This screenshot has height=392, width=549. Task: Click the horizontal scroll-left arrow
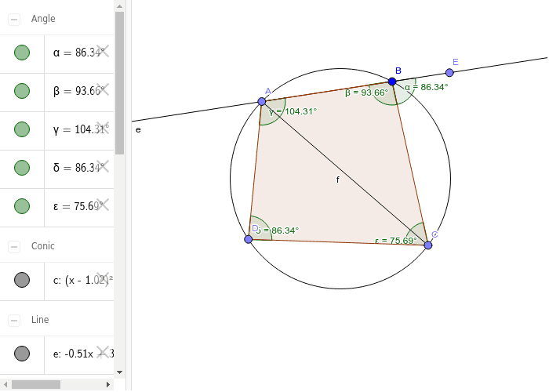(x=5, y=384)
